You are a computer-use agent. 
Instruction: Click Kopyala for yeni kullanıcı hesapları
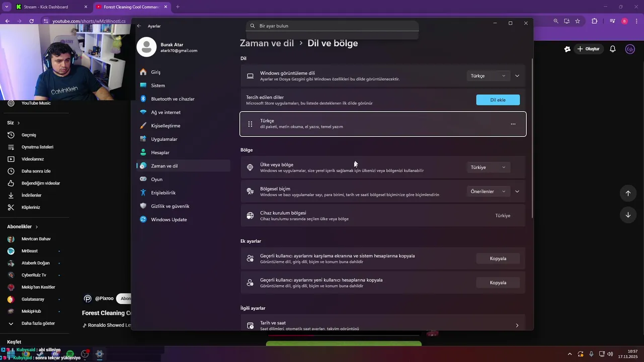(498, 283)
